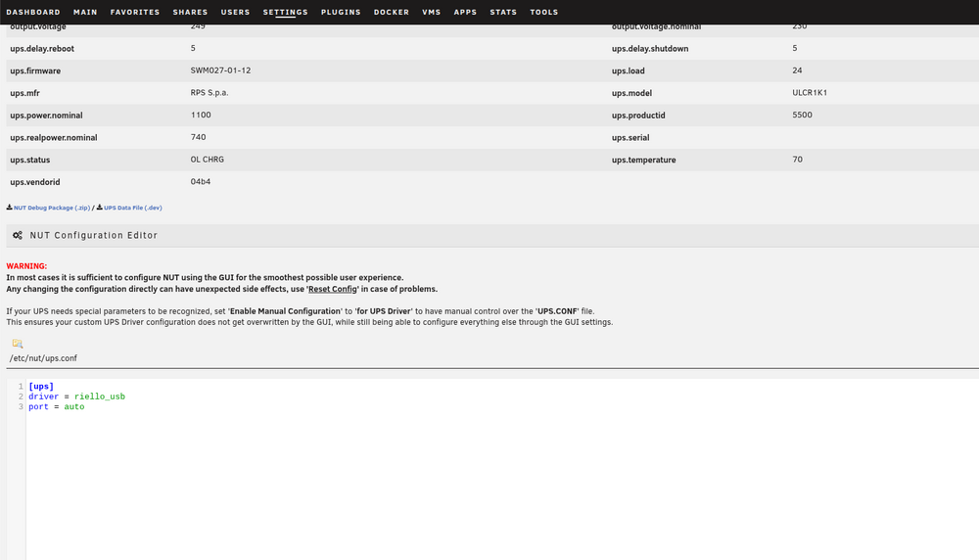Click the download icon before UPS Data File

(99, 208)
